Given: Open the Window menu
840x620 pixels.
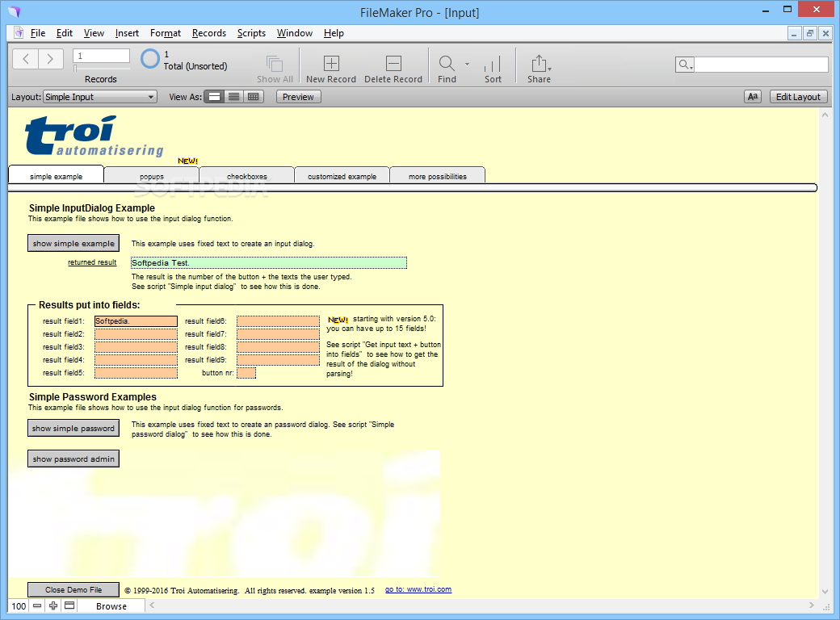Looking at the screenshot, I should click(x=295, y=33).
